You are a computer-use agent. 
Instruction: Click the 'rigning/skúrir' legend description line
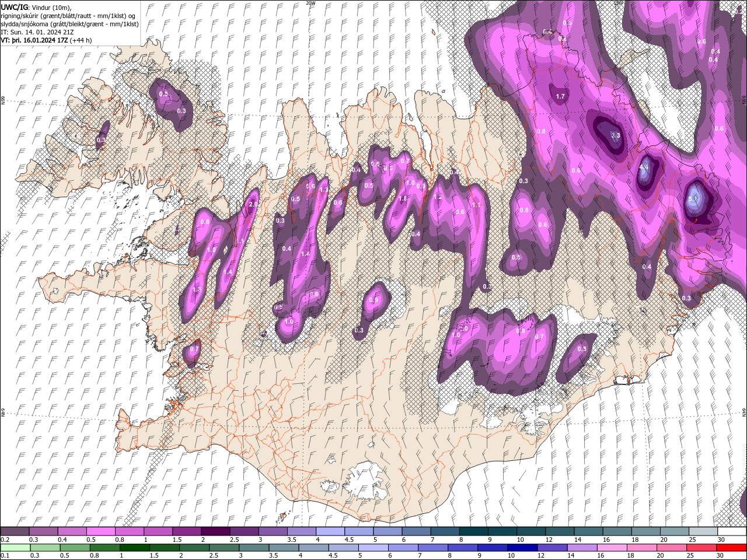(x=68, y=15)
